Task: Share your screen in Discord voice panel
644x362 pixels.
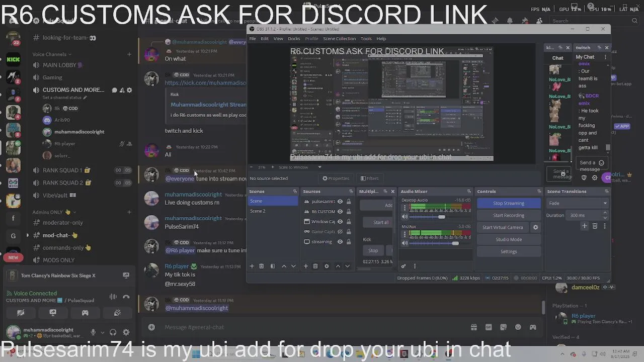Action: (53, 313)
